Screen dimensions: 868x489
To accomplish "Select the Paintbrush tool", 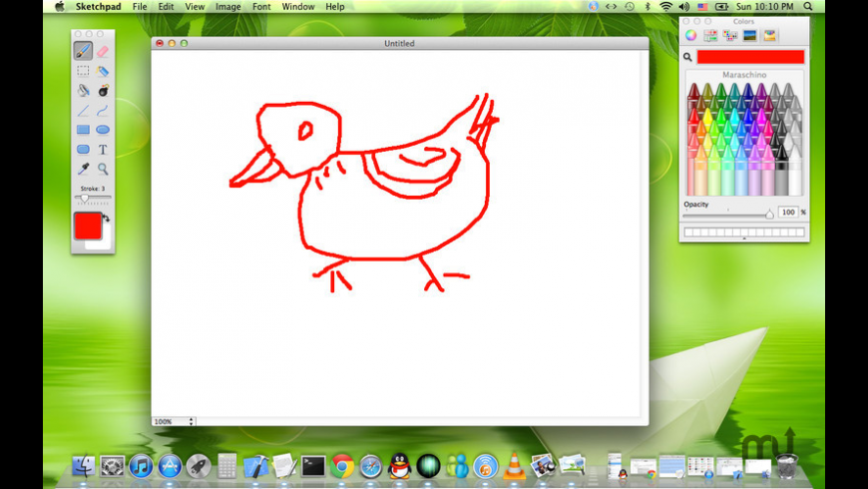I will coord(83,51).
